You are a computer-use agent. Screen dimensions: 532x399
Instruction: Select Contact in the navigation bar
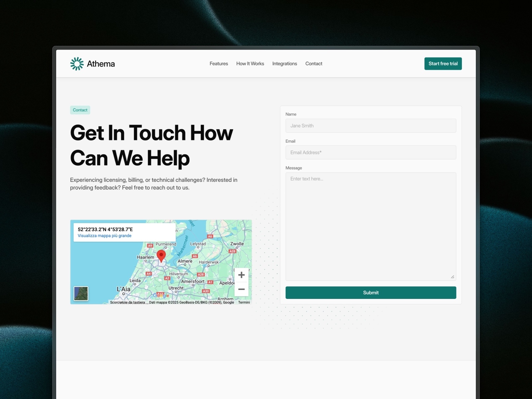pos(314,64)
